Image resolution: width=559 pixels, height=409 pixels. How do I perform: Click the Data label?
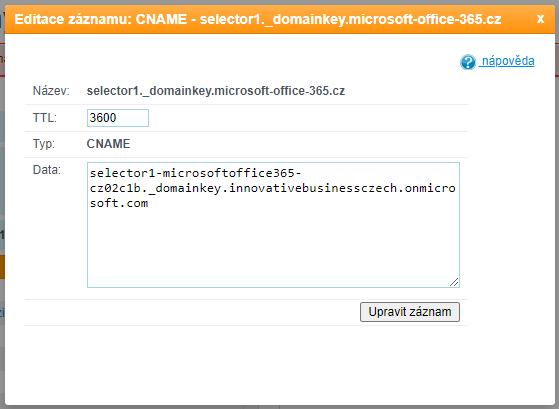[47, 170]
